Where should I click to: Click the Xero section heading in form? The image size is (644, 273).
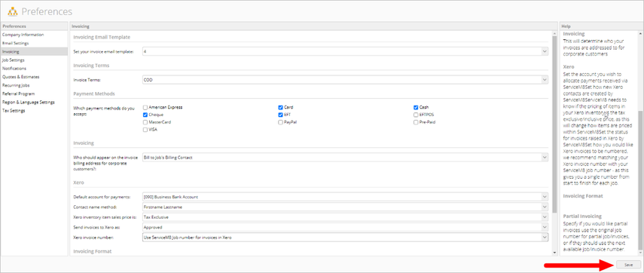pyautogui.click(x=78, y=183)
